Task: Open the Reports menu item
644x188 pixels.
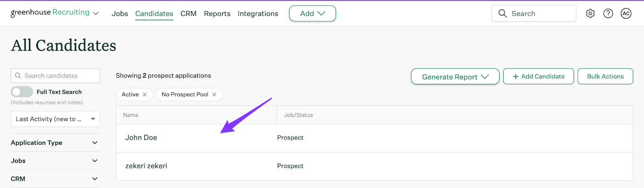Action: [x=217, y=14]
